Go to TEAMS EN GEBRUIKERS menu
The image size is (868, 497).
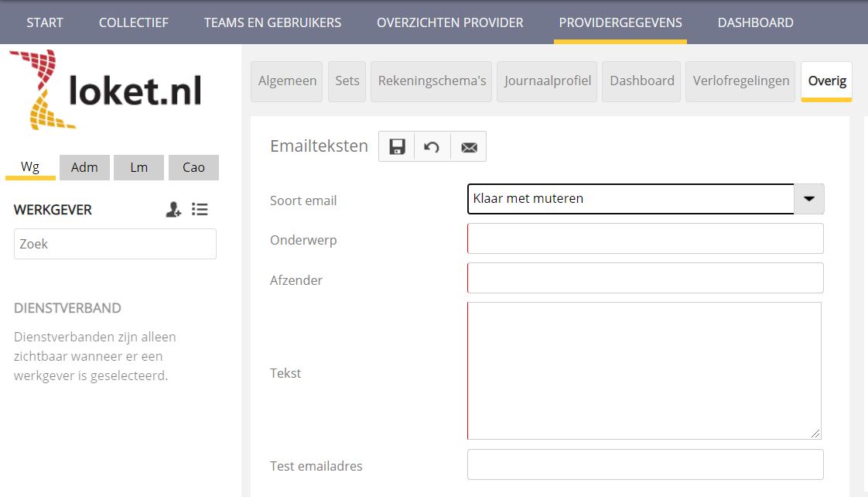(272, 22)
